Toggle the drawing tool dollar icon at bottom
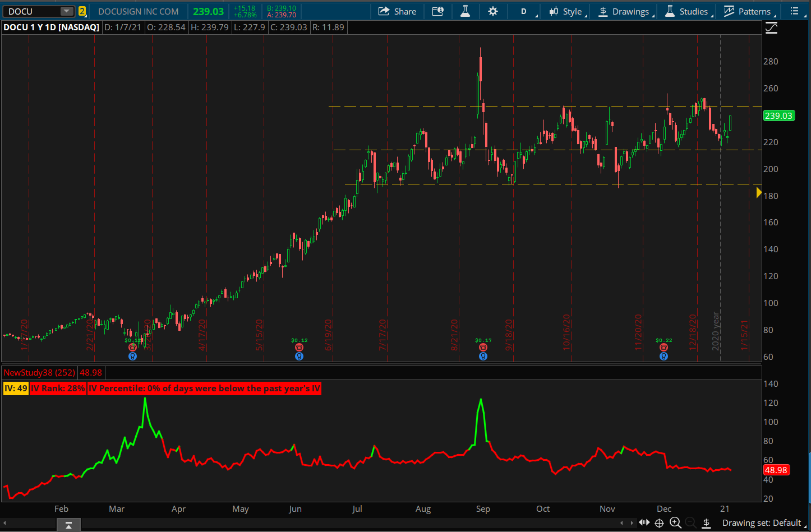 pyautogui.click(x=707, y=523)
